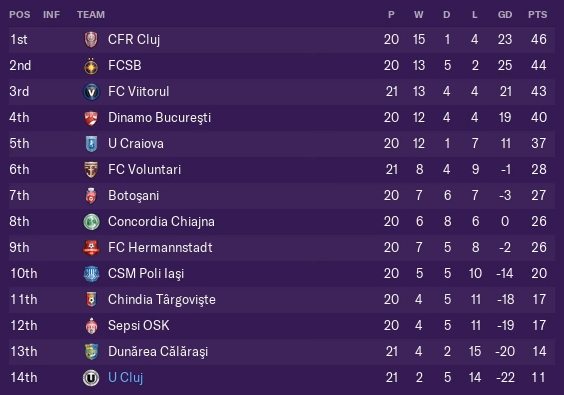564x395 pixels.
Task: Click the FC Voluntari crest
Action: 91,169
